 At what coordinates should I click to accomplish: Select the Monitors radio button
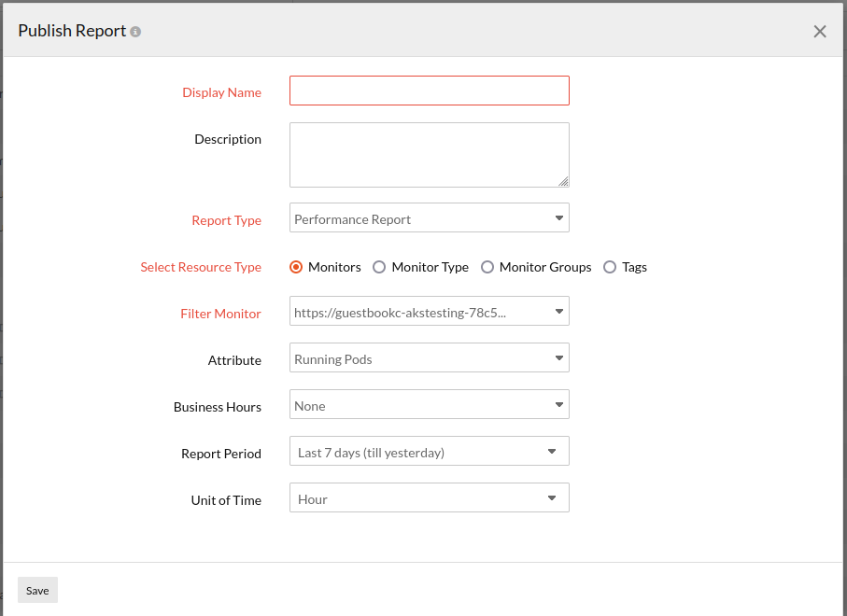tap(296, 267)
